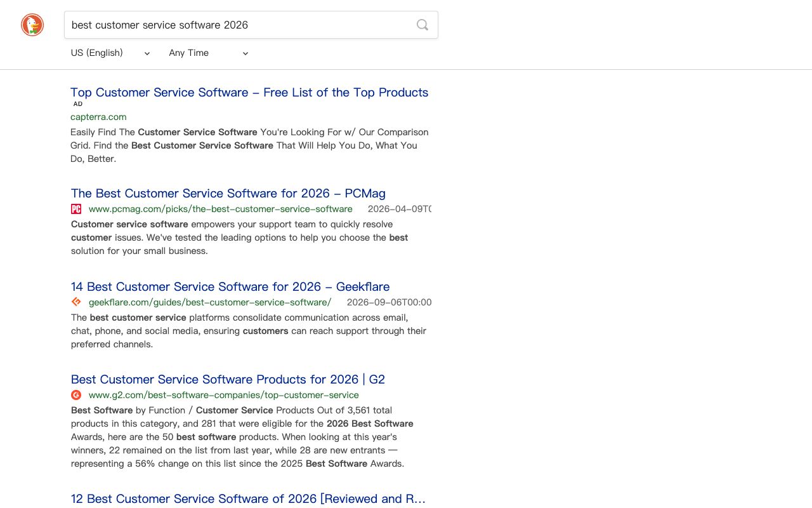The image size is (812, 508).
Task: Click the Capterra ad description text
Action: point(249,145)
